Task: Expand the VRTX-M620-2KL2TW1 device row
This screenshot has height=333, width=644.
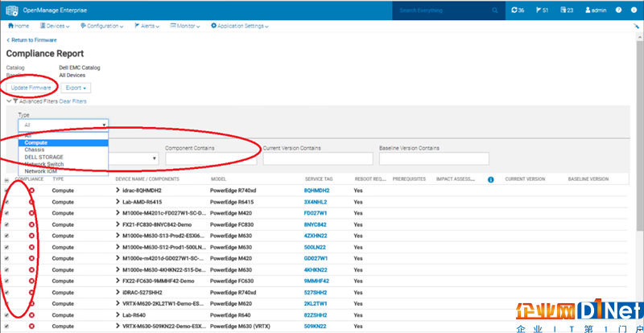Action: click(x=118, y=303)
